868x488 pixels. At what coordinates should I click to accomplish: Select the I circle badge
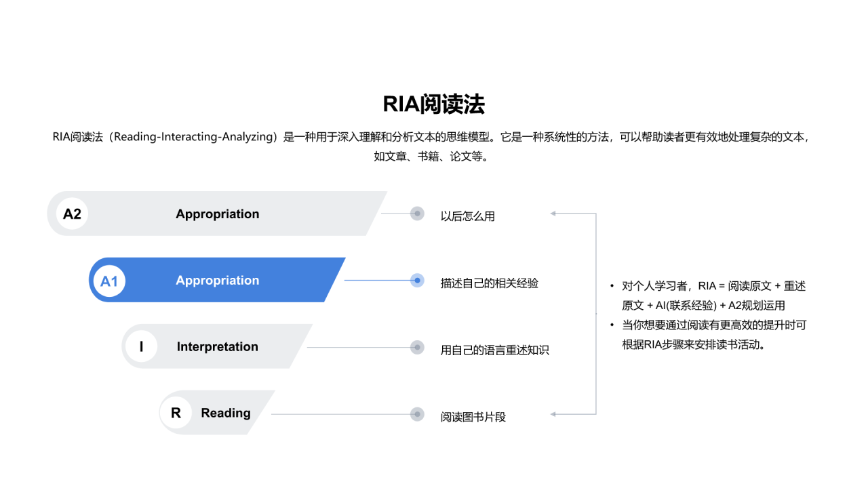click(141, 347)
